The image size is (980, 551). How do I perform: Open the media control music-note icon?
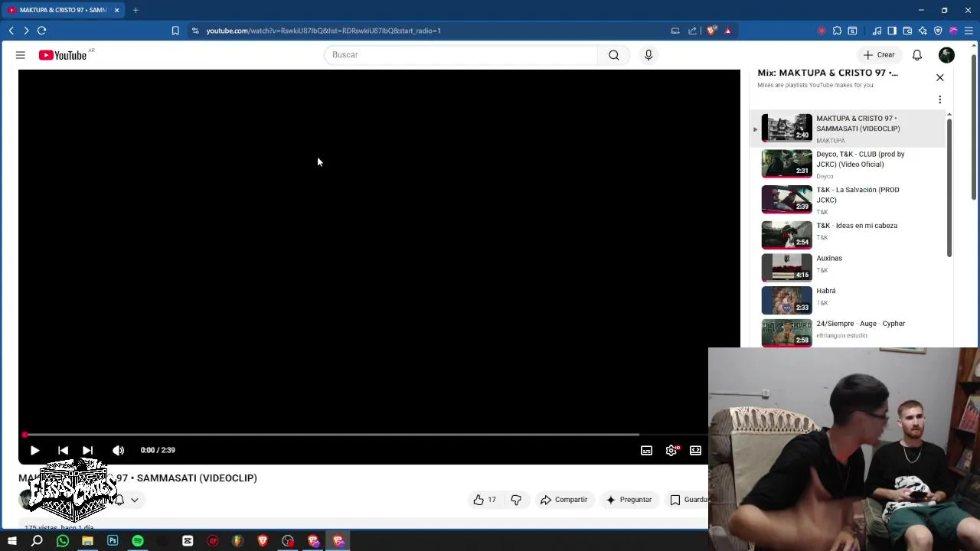[877, 31]
